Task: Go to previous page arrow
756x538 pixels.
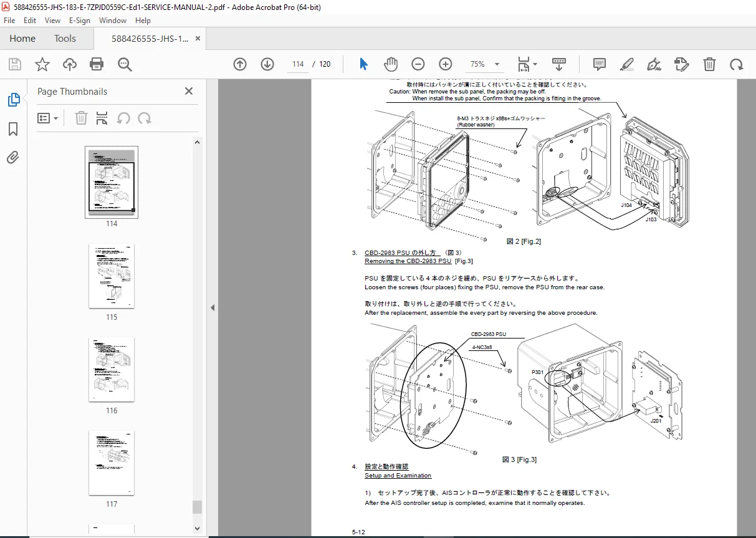Action: pyautogui.click(x=240, y=64)
